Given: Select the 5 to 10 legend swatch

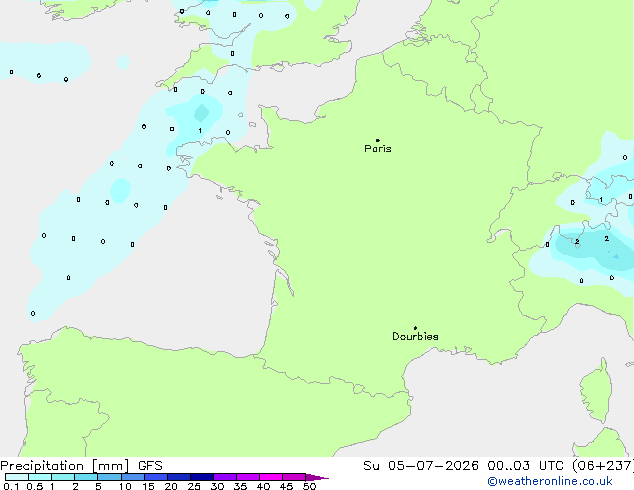Looking at the screenshot, I should 109,477.
